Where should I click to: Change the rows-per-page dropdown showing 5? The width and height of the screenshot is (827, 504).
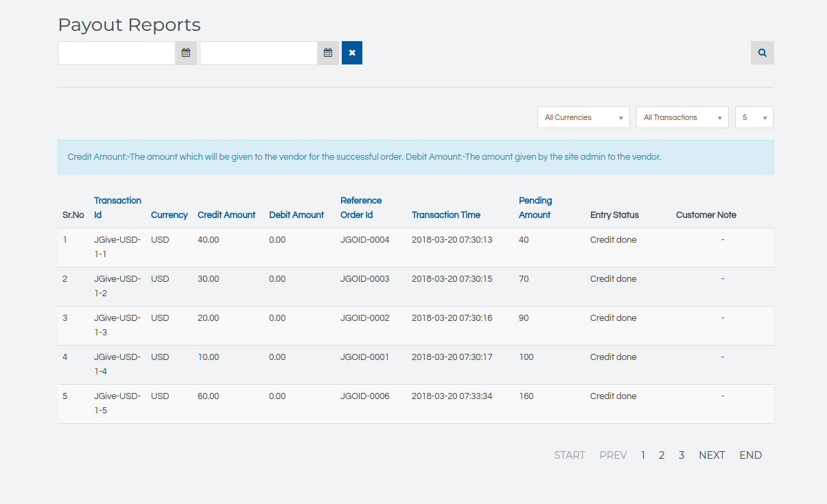tap(754, 117)
